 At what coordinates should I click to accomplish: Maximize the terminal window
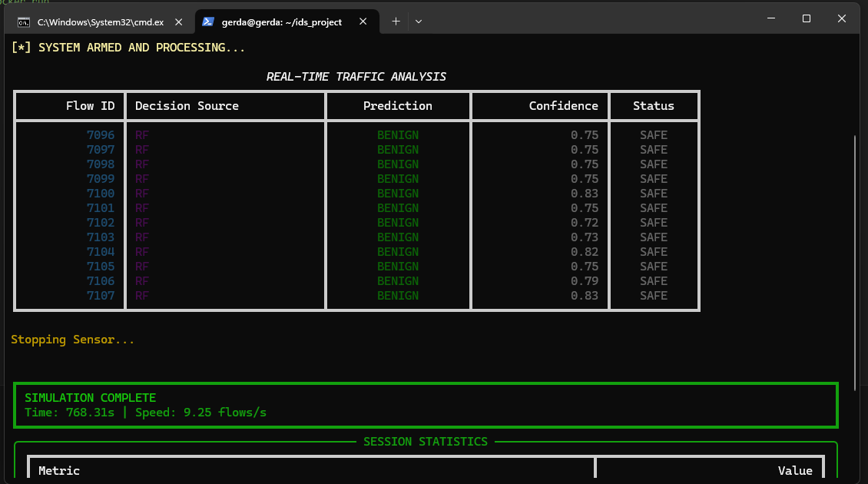point(807,18)
